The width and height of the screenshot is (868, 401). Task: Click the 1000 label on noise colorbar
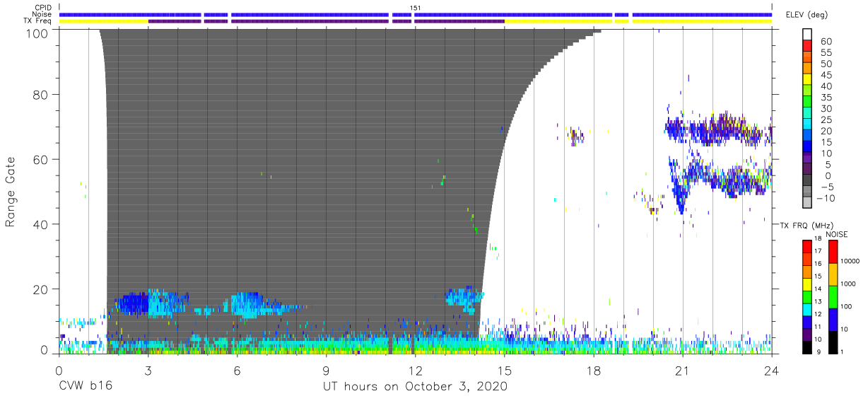(x=849, y=284)
